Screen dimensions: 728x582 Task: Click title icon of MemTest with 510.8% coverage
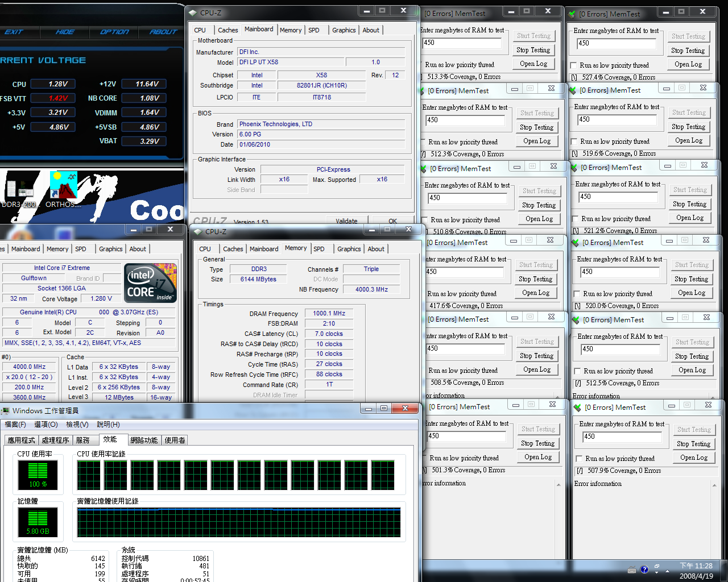(x=424, y=168)
